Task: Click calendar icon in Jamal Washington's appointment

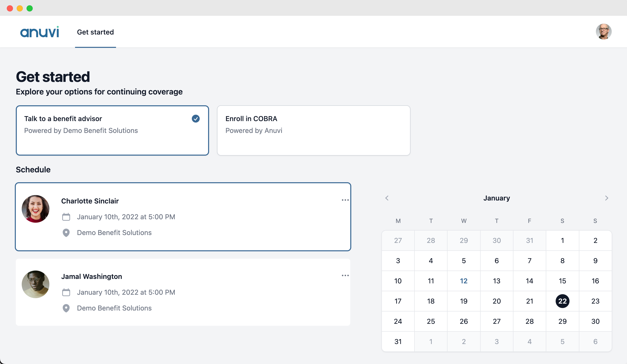Action: (x=66, y=292)
